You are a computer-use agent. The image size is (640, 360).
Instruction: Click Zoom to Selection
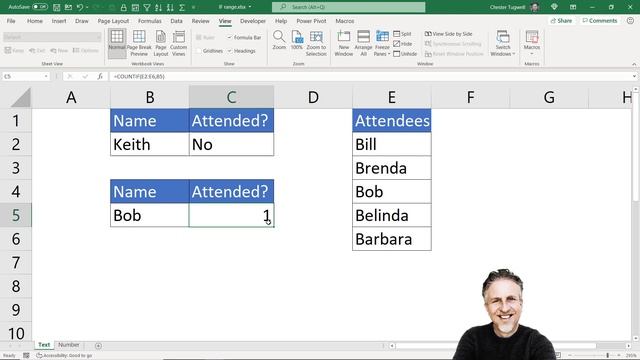[x=316, y=43]
